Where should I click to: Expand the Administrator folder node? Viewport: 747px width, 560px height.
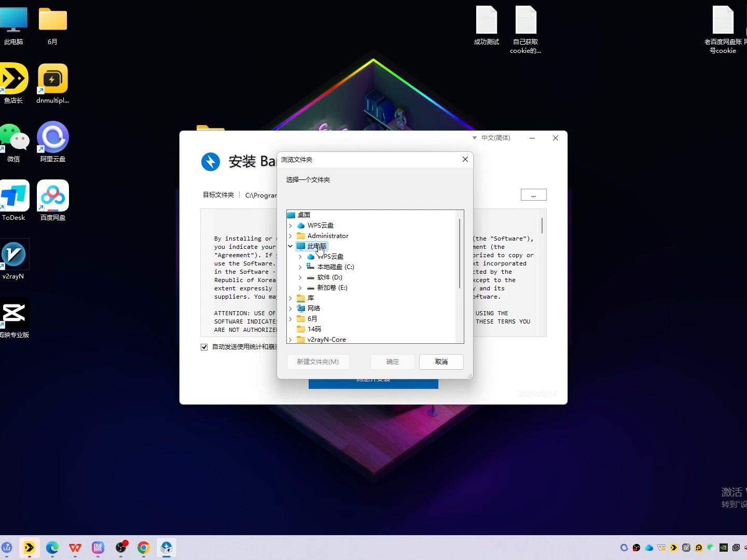290,236
